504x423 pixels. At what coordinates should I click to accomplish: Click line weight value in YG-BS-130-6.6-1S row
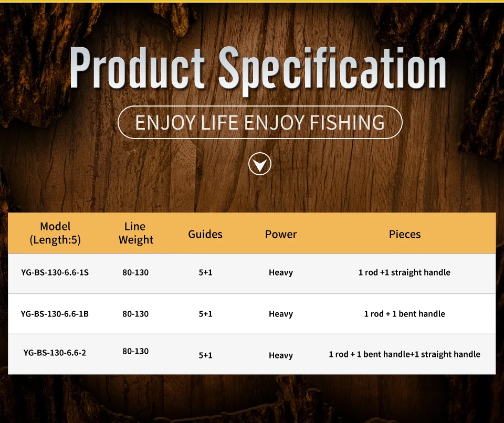pyautogui.click(x=135, y=272)
